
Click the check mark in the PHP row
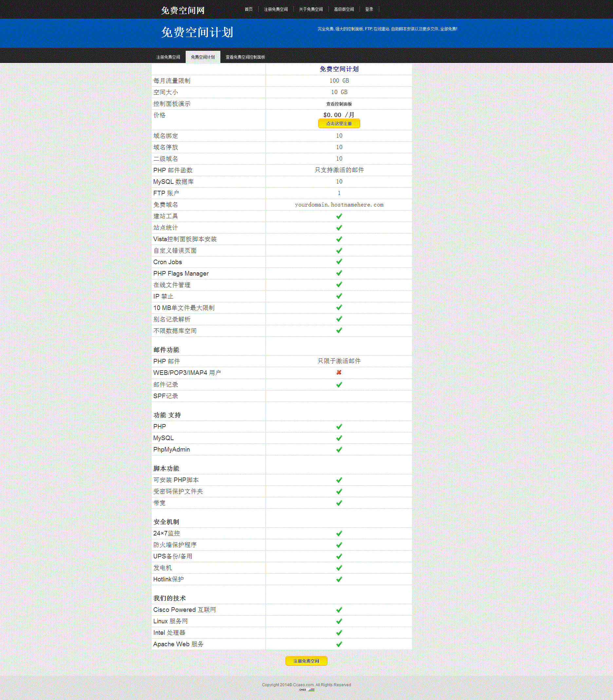pyautogui.click(x=339, y=426)
